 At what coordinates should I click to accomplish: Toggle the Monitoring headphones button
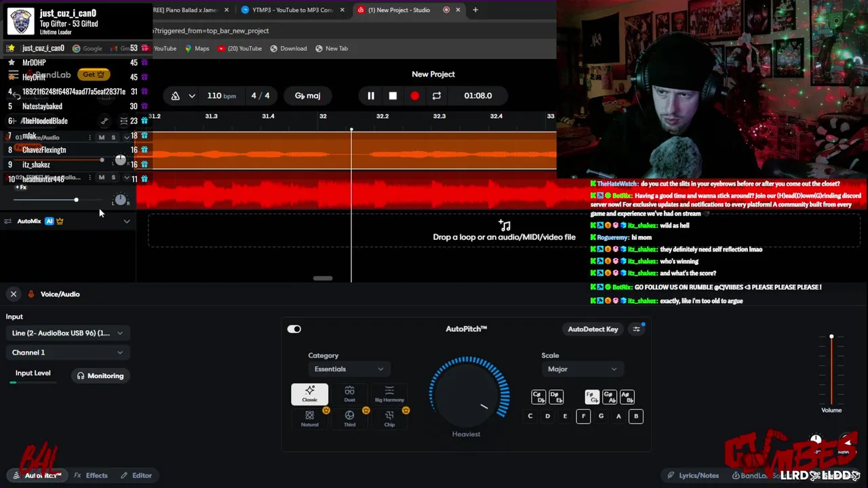[x=100, y=375]
